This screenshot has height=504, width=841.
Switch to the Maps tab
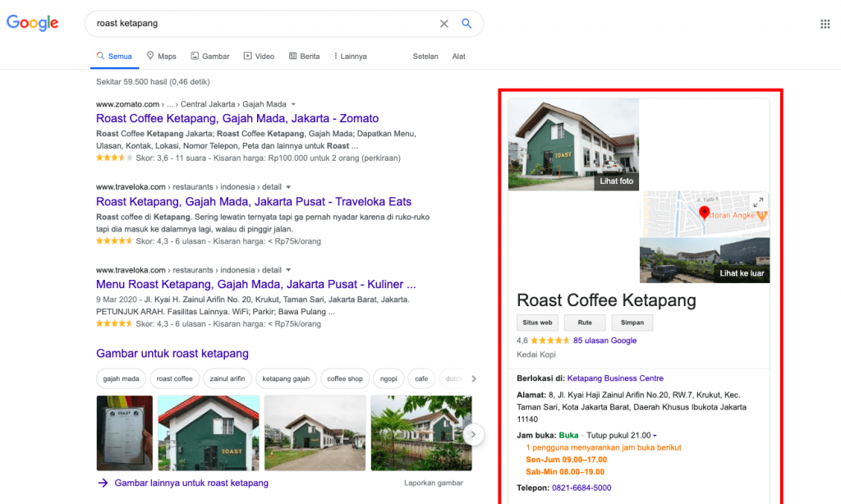162,57
